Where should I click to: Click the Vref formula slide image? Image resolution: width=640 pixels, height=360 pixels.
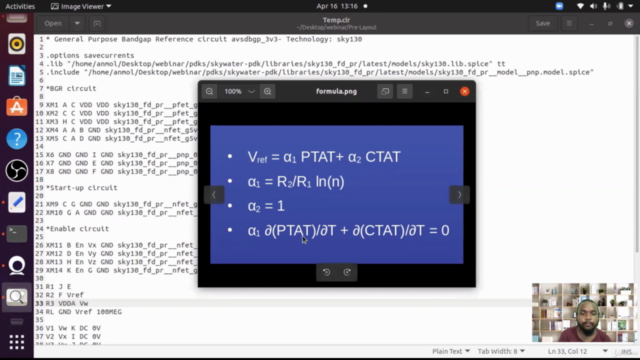(337, 195)
